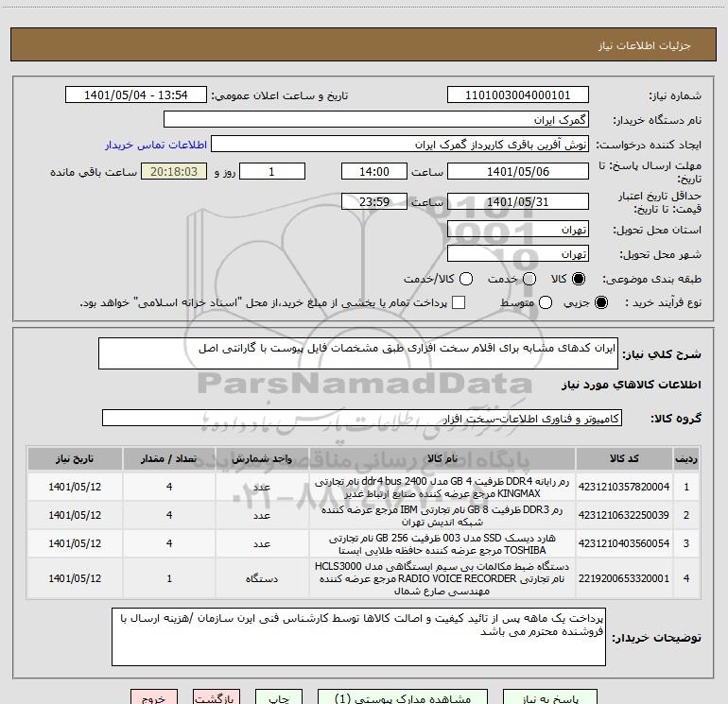Click the 1401/05/12 date in row 1

pos(75,487)
